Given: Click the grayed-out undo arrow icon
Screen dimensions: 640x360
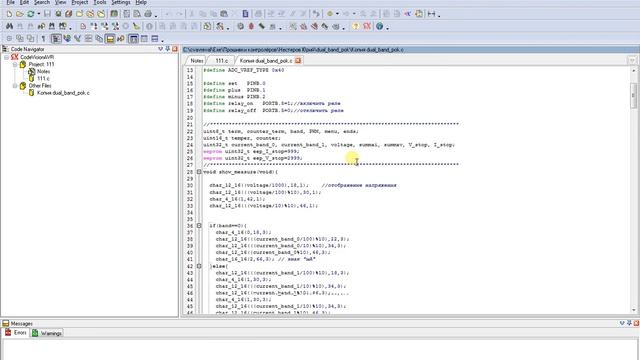Looking at the screenshot, I should (x=168, y=14).
